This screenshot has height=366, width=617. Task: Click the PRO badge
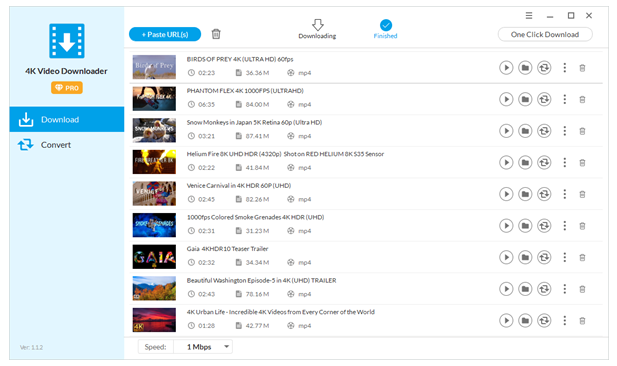(67, 88)
